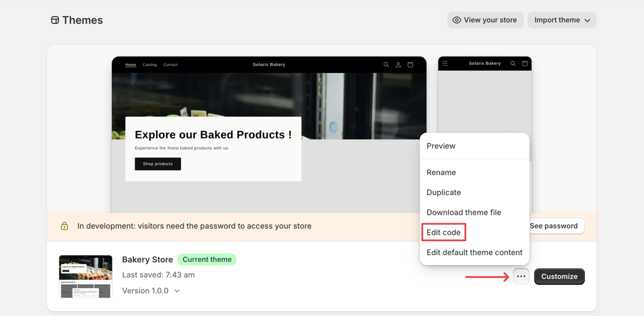This screenshot has height=316, width=644.
Task: Click the eye icon in View your store
Action: tap(456, 20)
